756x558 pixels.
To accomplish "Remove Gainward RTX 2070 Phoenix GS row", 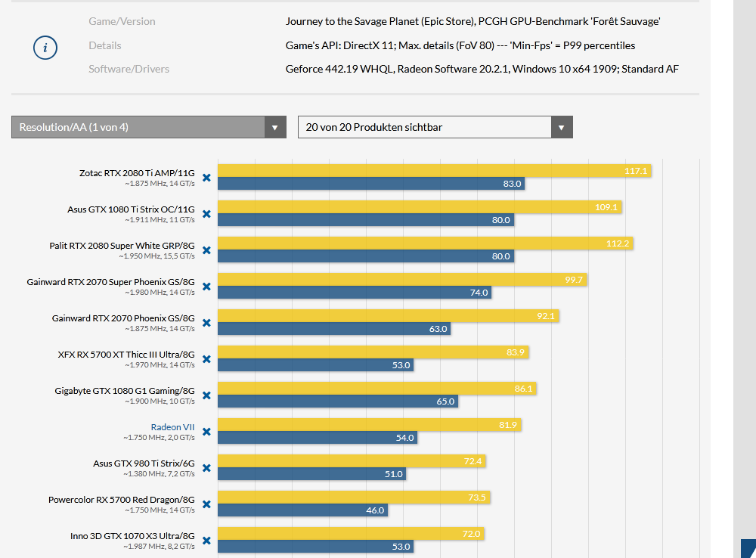I will click(206, 323).
